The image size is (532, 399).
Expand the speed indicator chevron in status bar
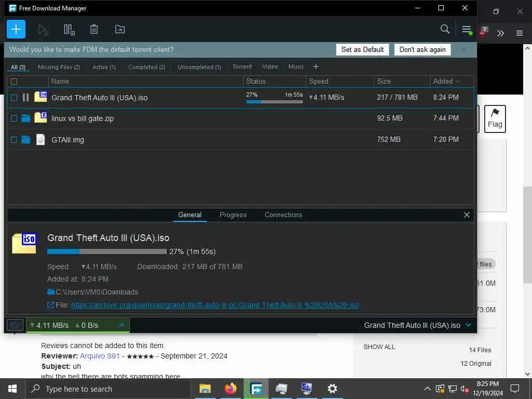point(122,325)
